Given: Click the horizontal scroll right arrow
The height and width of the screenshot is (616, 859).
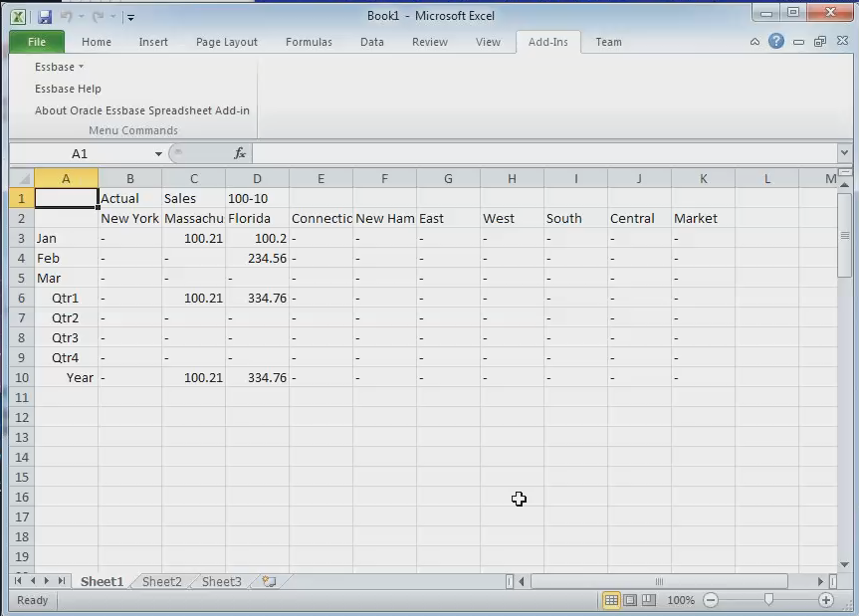Looking at the screenshot, I should coord(820,581).
